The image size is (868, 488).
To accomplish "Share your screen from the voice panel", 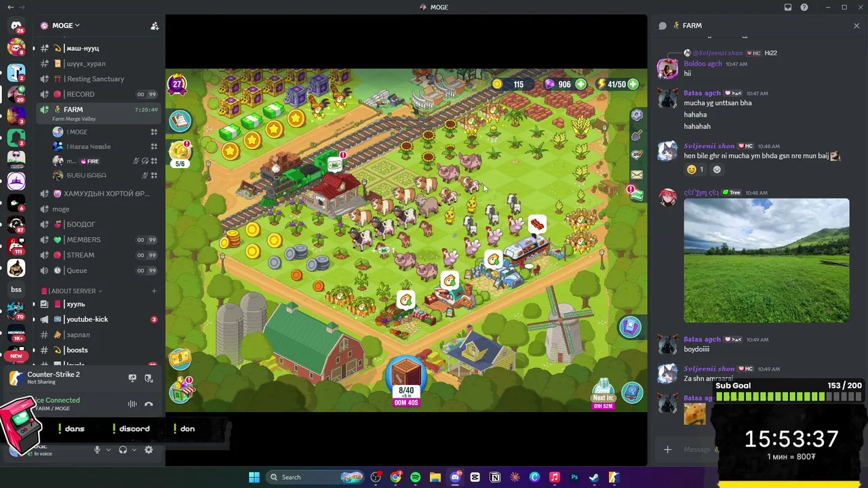I will point(132,378).
